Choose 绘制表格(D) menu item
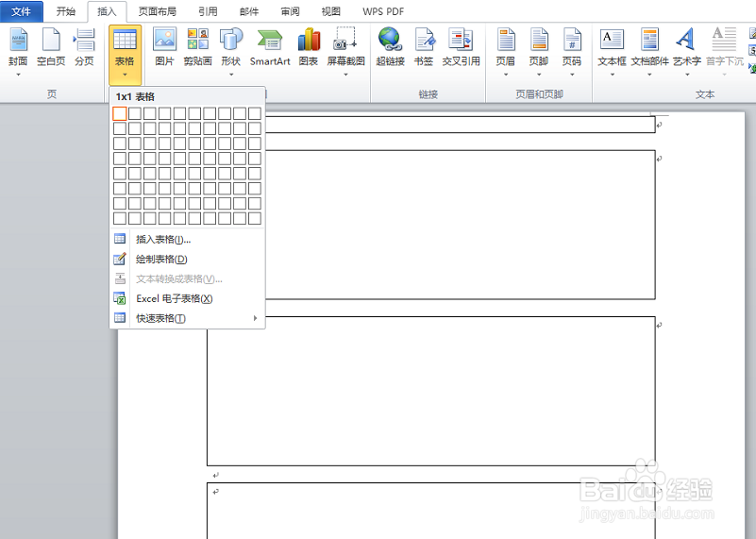756x539 pixels. [x=188, y=259]
